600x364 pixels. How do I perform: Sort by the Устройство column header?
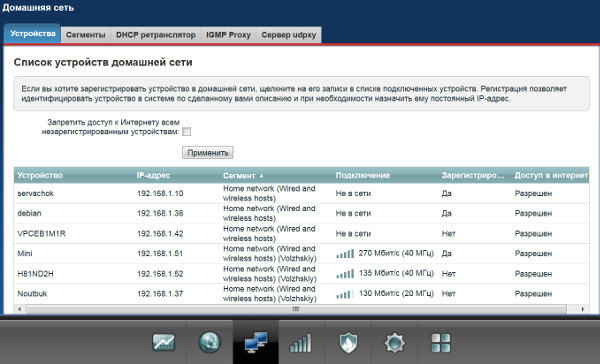[x=40, y=175]
